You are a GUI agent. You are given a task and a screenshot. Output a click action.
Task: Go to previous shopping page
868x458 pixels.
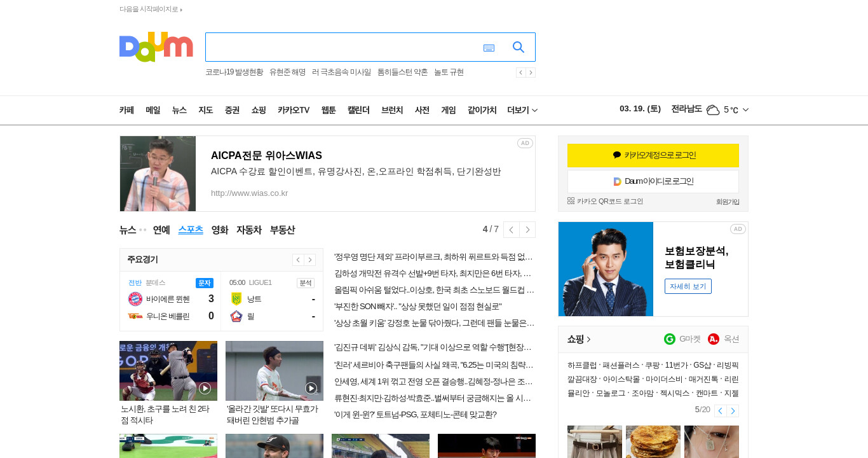[x=721, y=411]
